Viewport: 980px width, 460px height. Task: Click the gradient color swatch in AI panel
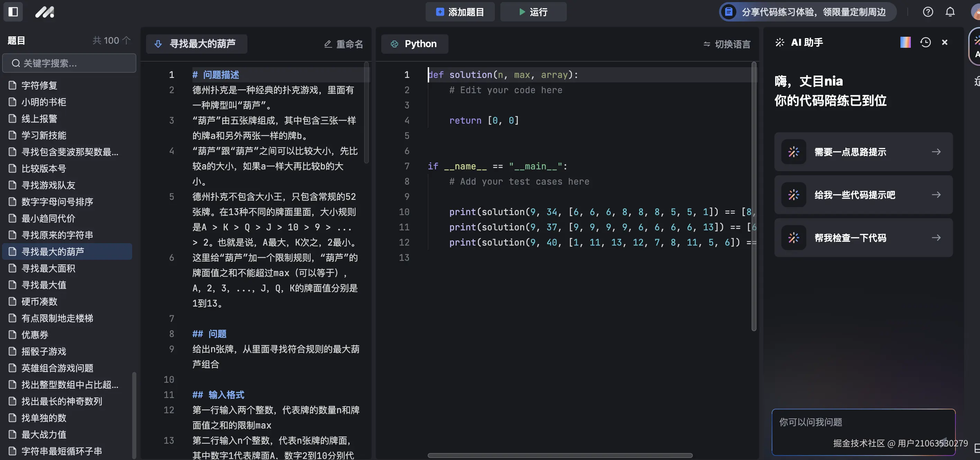click(x=906, y=42)
